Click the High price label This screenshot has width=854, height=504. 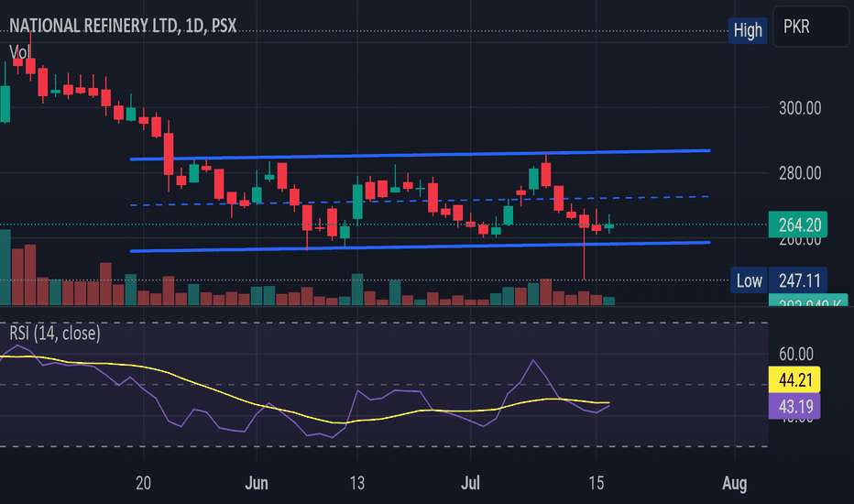point(748,30)
